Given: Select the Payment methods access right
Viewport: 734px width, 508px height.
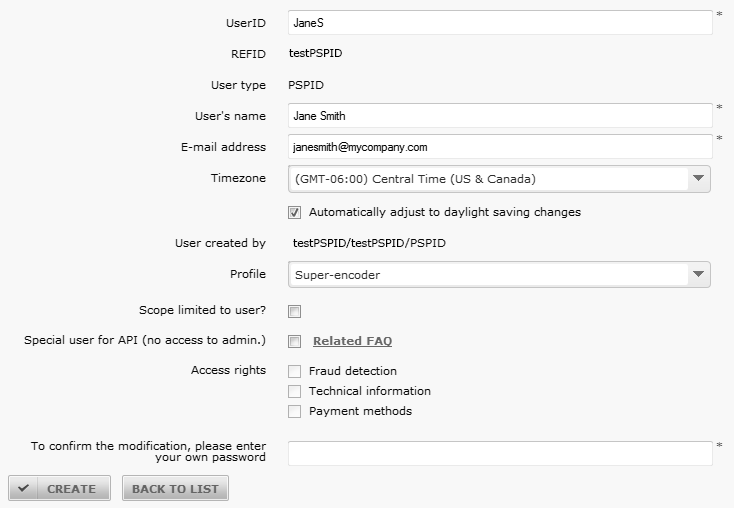Looking at the screenshot, I should 294,412.
